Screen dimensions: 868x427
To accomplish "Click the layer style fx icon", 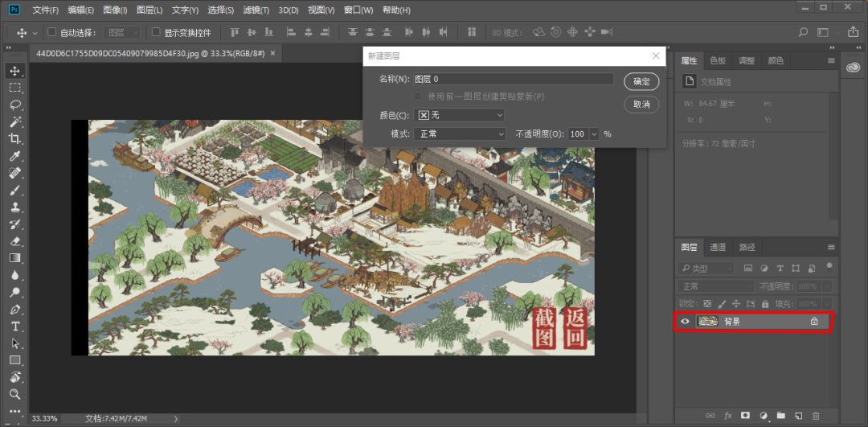I will click(x=728, y=415).
